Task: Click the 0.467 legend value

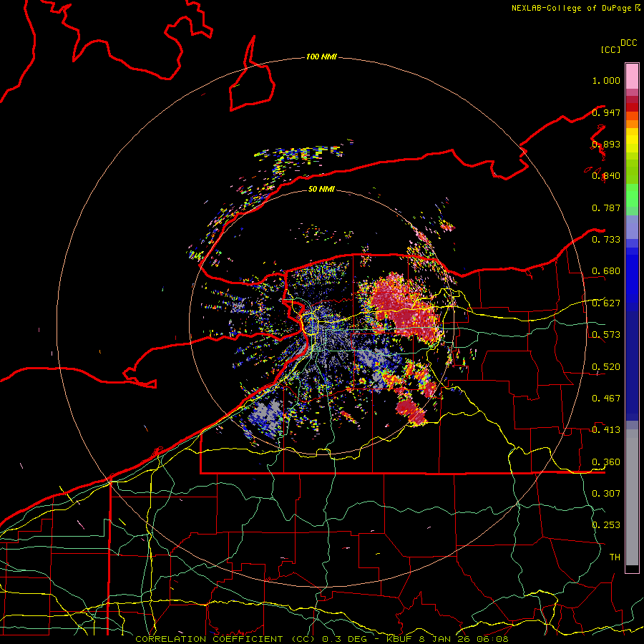Action: [x=606, y=398]
